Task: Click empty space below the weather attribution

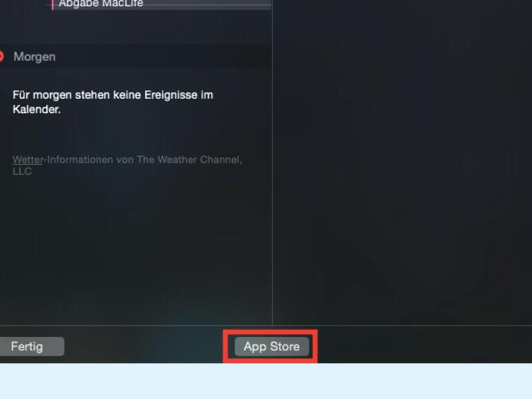Action: tap(135, 251)
